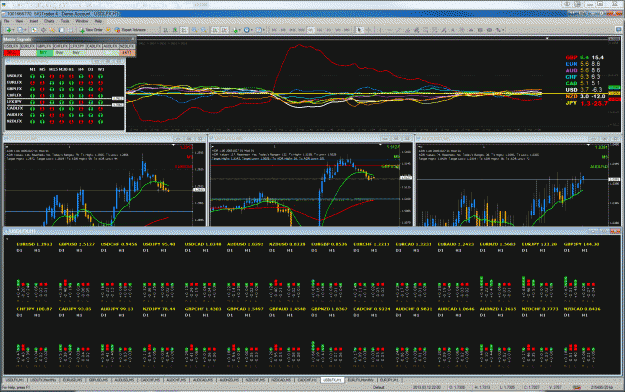Open the Data Window toolbar icon
625x392 pixels.
[43, 30]
